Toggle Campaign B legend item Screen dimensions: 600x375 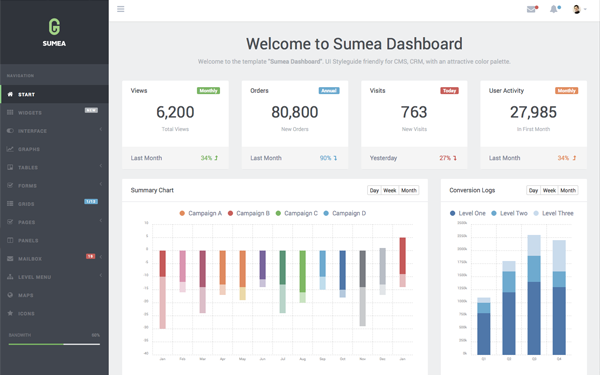click(x=249, y=213)
